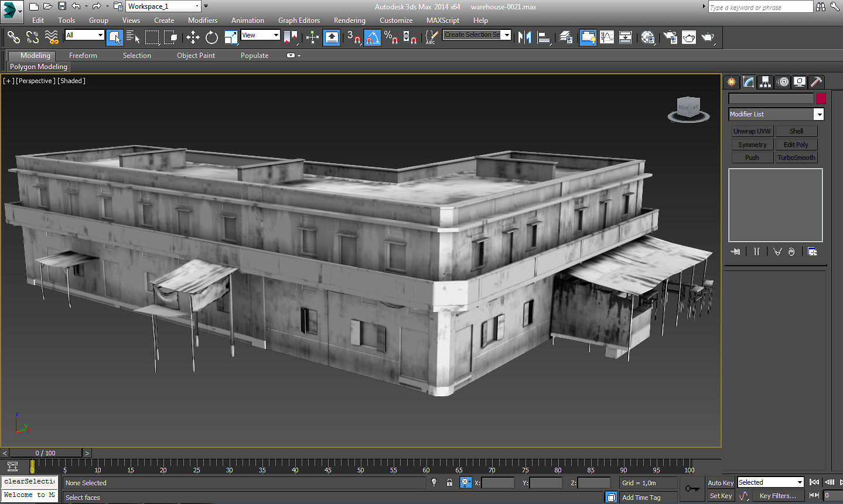Click the object color swatch
The height and width of the screenshot is (504, 843).
coord(821,98)
